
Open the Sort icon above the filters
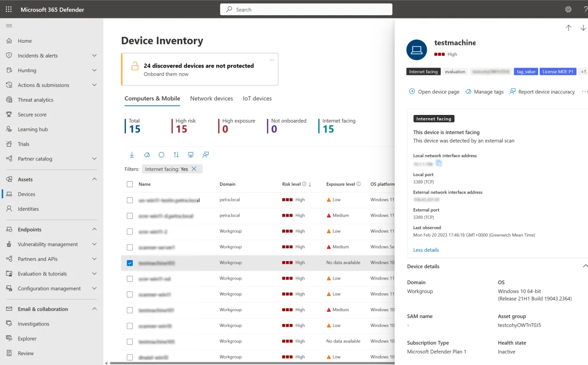click(x=176, y=155)
